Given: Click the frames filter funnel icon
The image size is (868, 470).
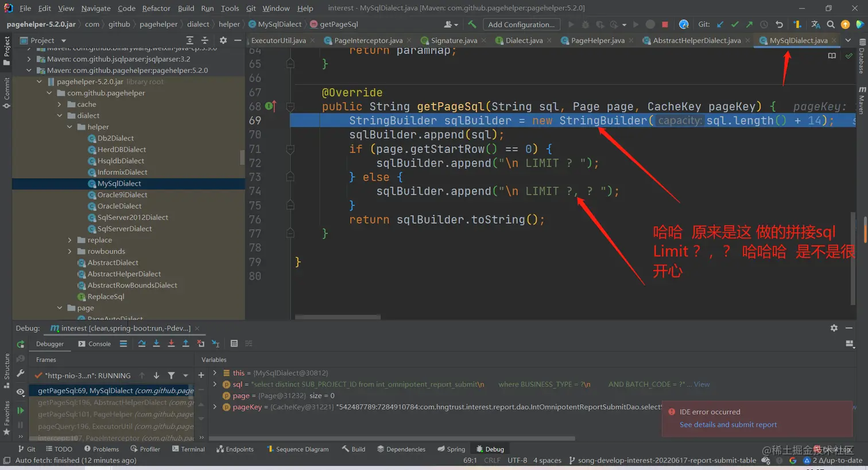Looking at the screenshot, I should tap(171, 375).
